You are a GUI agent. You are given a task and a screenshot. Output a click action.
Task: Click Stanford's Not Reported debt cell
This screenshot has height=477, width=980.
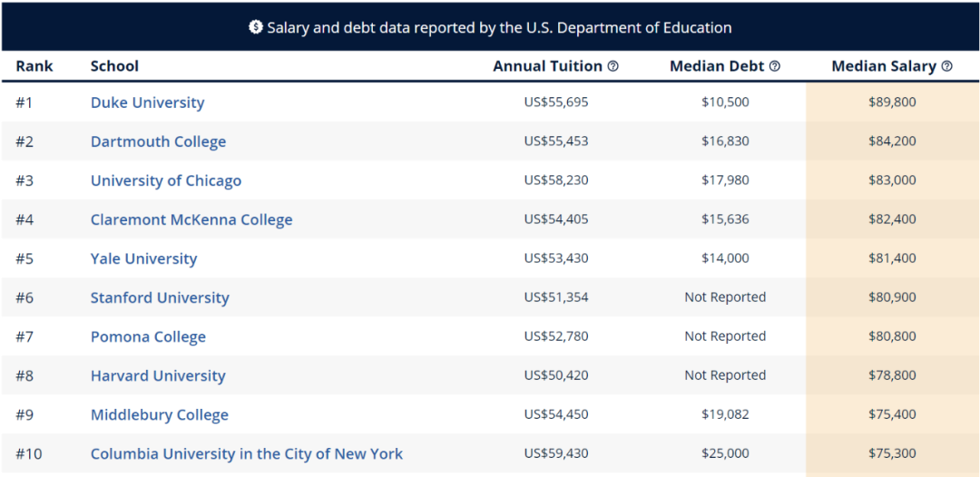pos(725,297)
